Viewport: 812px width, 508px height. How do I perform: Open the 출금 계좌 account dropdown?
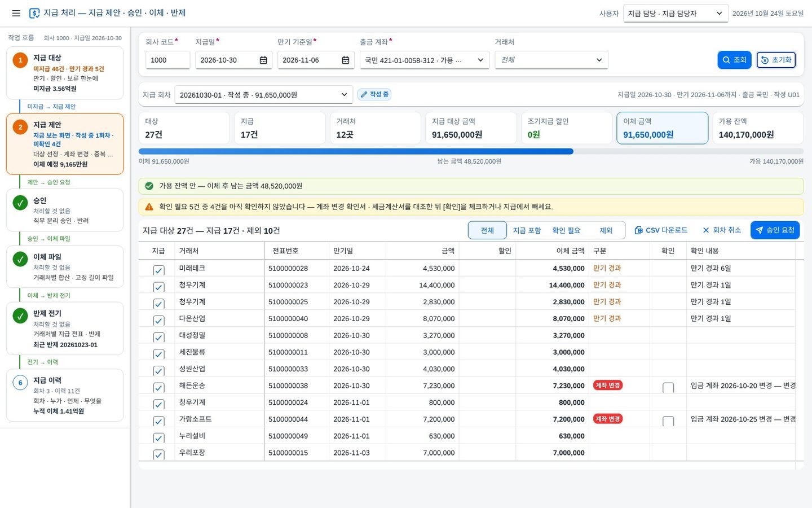pyautogui.click(x=425, y=60)
